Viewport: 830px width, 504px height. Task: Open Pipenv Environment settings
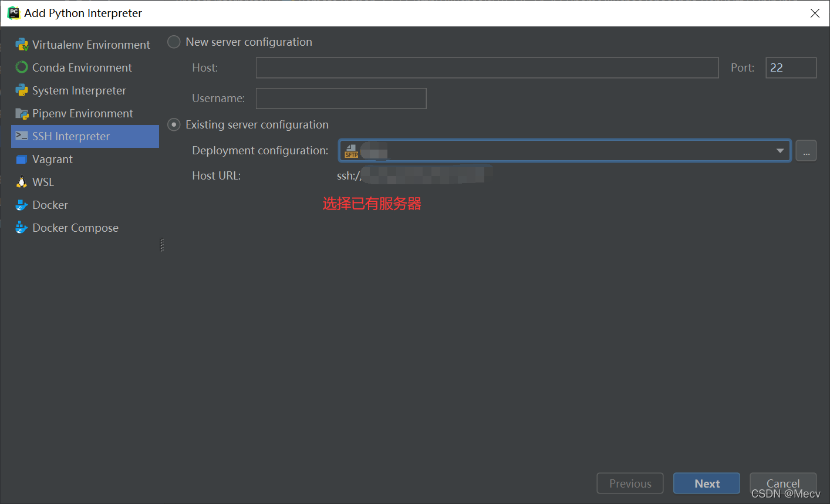85,113
